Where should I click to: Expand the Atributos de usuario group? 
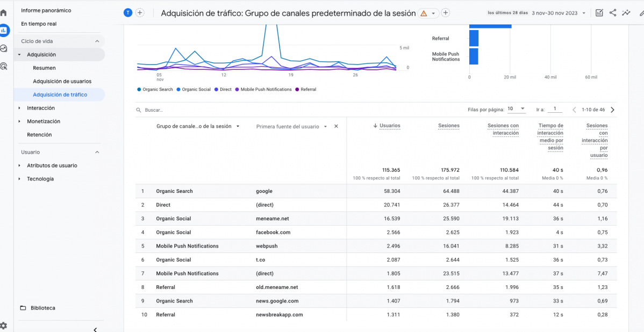[19, 166]
